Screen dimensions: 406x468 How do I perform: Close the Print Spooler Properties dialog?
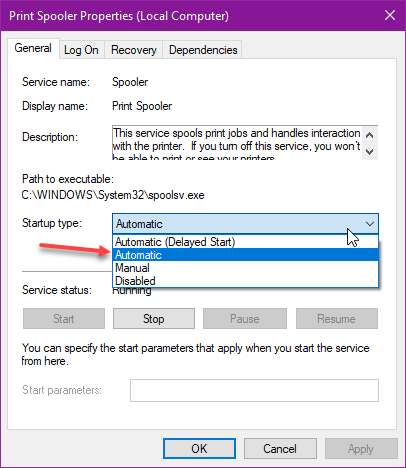[x=390, y=15]
